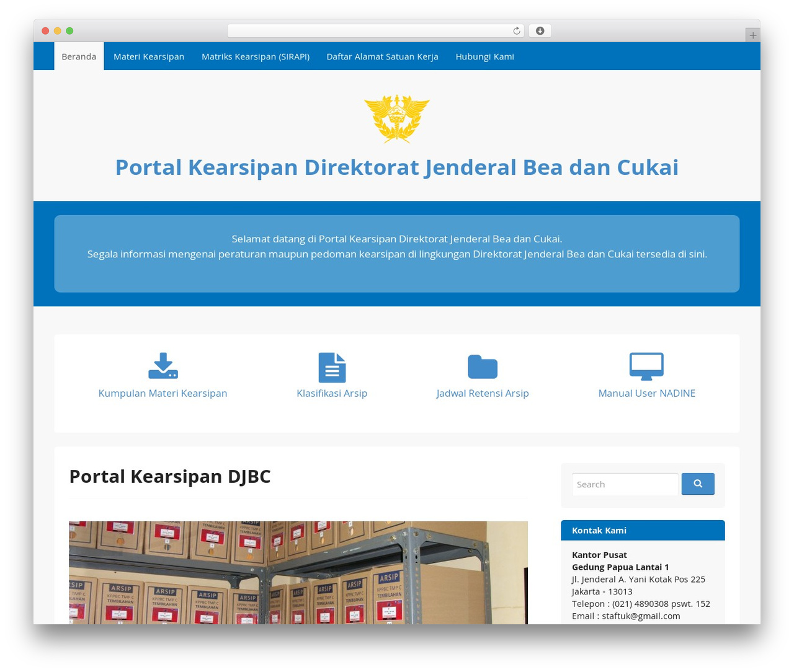Click the monitor icon above Manual User NADINE

tap(646, 366)
